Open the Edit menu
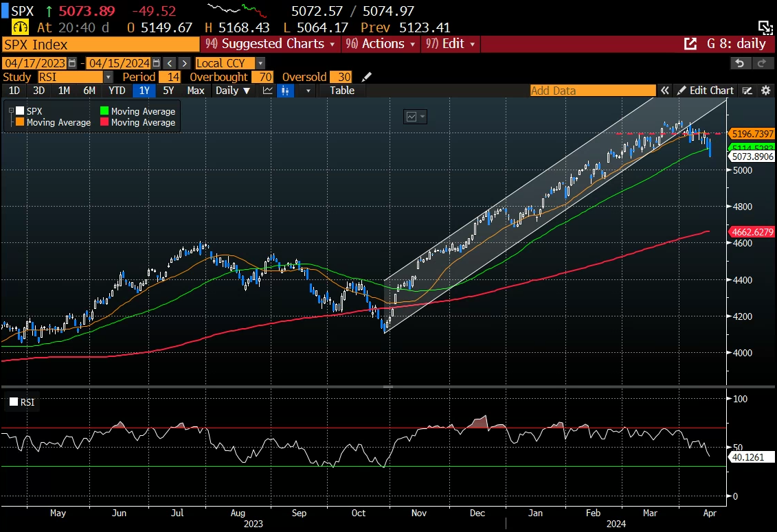This screenshot has height=532, width=777. coord(451,44)
